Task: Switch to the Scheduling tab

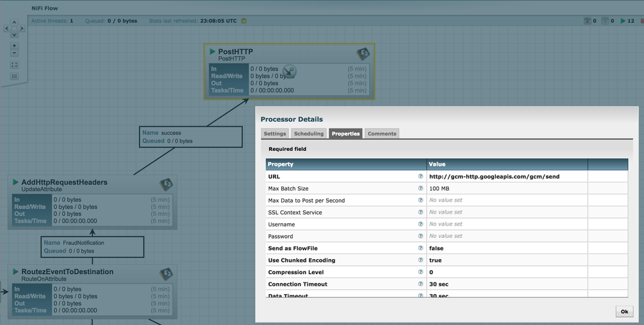Action: coord(309,133)
